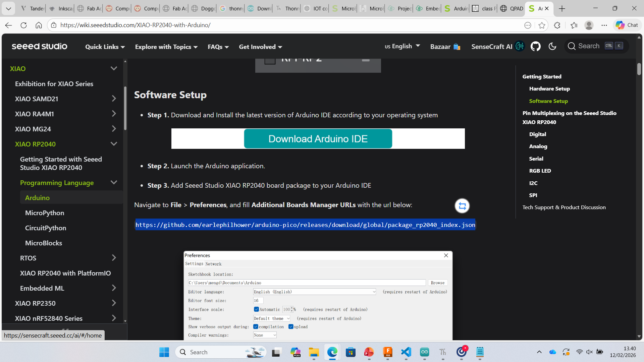The image size is (644, 362).
Task: Open the page feedback smiley icon
Action: pos(528,25)
